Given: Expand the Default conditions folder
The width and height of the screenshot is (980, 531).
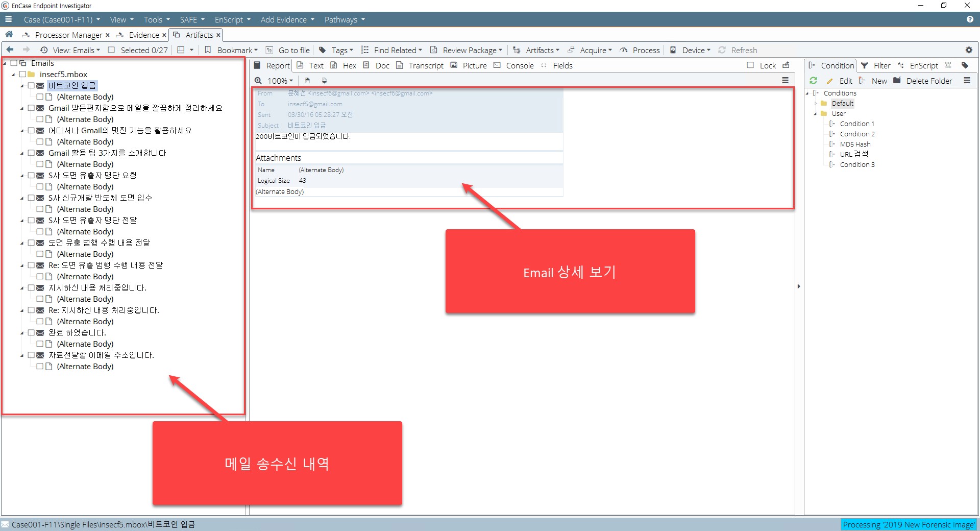Looking at the screenshot, I should (816, 104).
